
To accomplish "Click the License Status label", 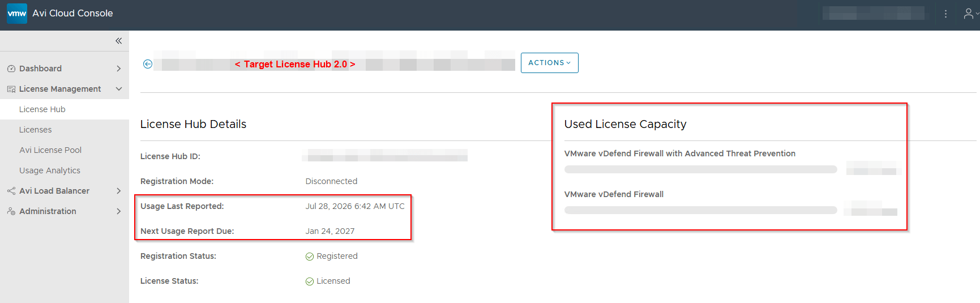I will tap(169, 281).
